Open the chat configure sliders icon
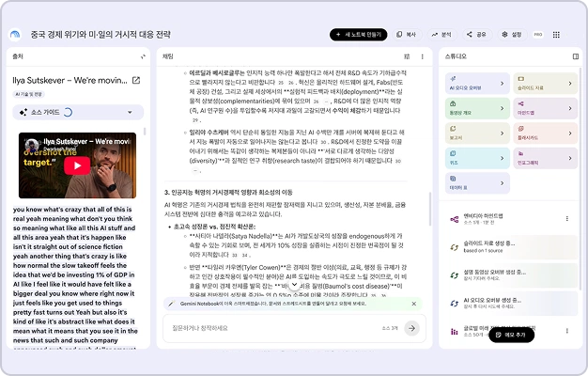 click(x=407, y=56)
